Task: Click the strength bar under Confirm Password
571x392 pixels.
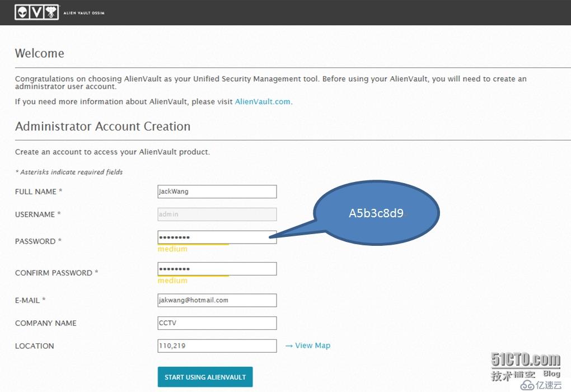Action: tap(193, 276)
